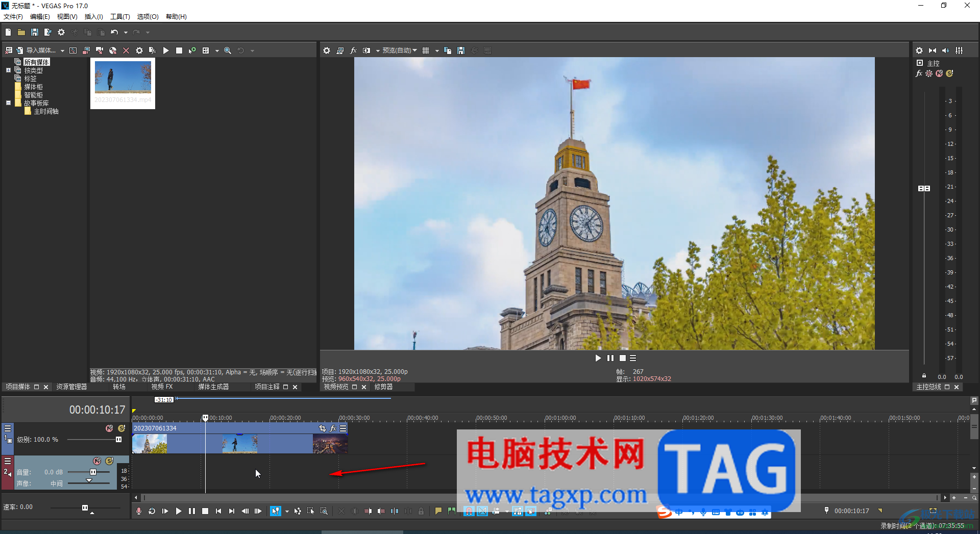
Task: Select the Normal Edit tool
Action: click(x=276, y=511)
